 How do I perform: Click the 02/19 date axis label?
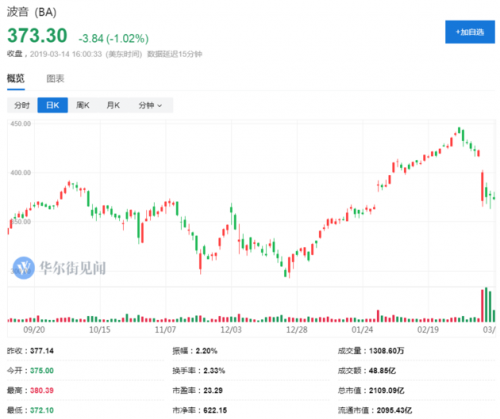428,330
